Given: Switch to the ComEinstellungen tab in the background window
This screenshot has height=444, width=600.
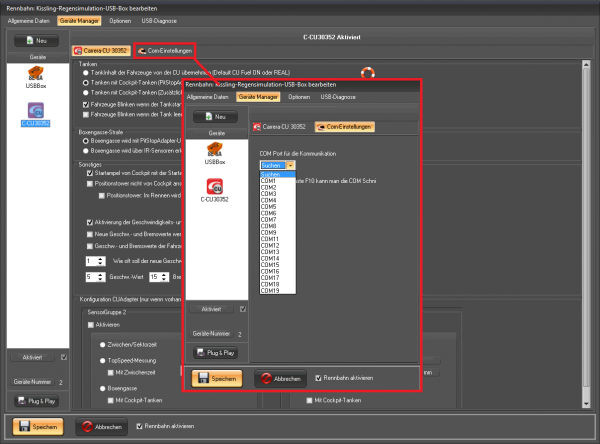Looking at the screenshot, I should (165, 51).
